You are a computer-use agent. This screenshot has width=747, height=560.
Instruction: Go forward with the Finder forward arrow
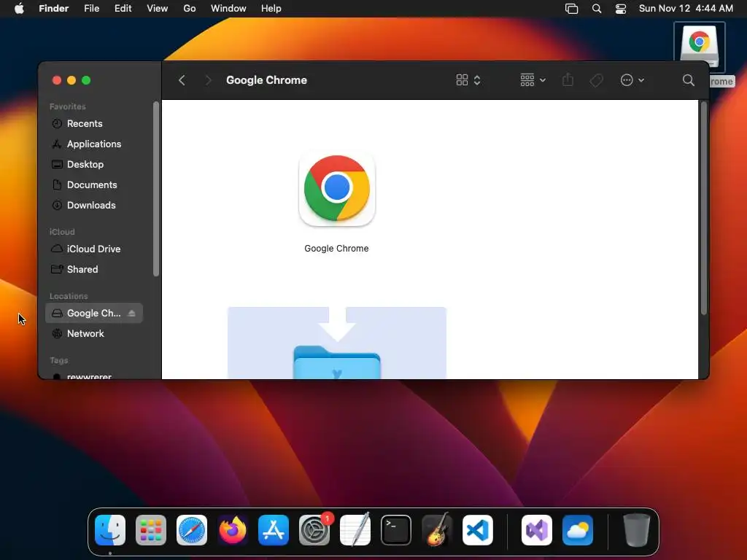[208, 80]
